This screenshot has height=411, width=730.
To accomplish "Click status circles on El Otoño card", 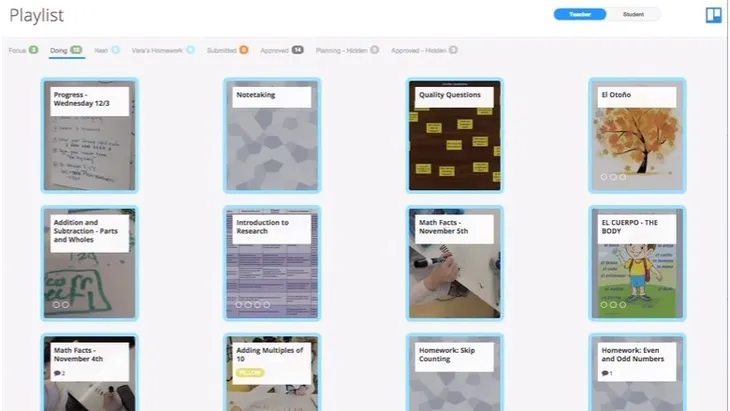I will click(x=613, y=177).
